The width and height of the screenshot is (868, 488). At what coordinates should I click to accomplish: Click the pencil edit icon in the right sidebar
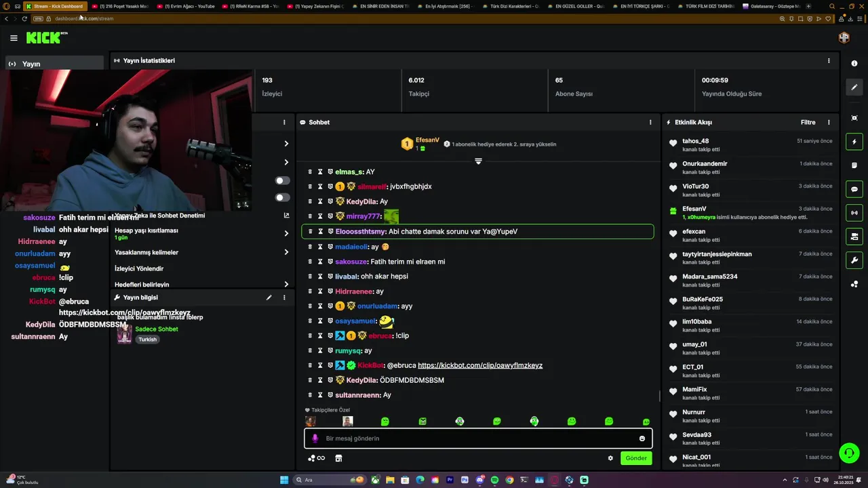[854, 87]
